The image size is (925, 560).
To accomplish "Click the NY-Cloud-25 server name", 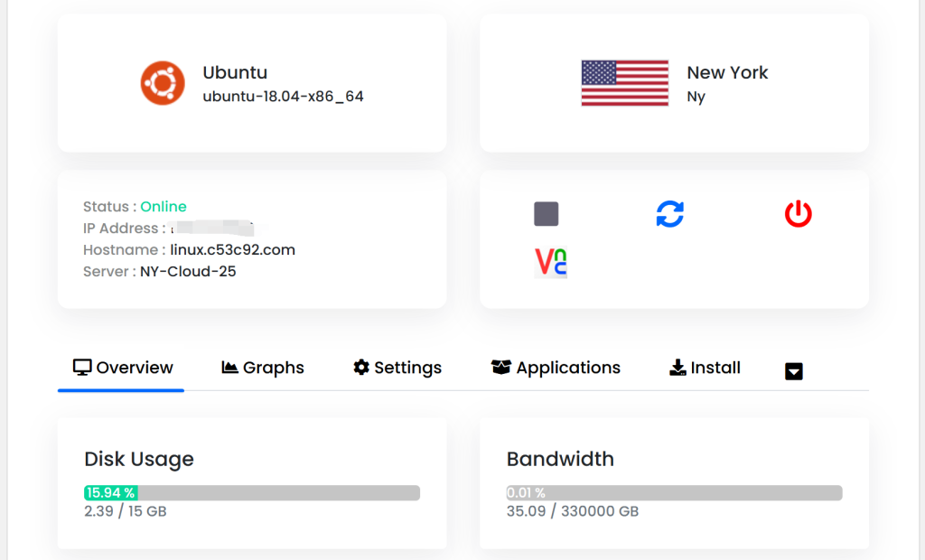I will [x=188, y=271].
